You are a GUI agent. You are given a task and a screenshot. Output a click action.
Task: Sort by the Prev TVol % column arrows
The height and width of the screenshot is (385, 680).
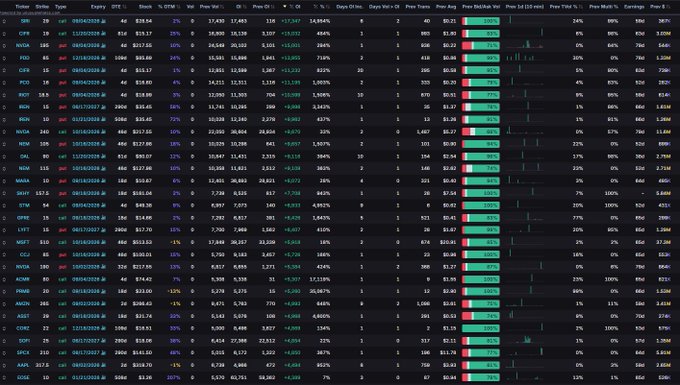[581, 7]
